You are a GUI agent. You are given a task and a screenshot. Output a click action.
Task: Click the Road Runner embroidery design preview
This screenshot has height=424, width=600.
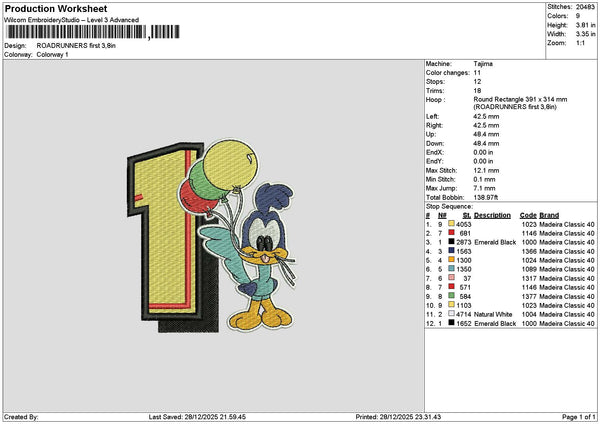212,236
